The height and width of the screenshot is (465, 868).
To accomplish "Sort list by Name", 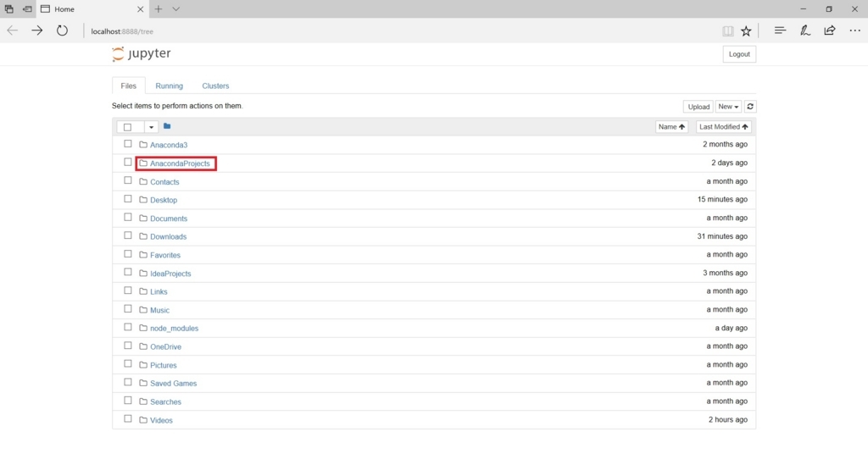I will click(671, 126).
